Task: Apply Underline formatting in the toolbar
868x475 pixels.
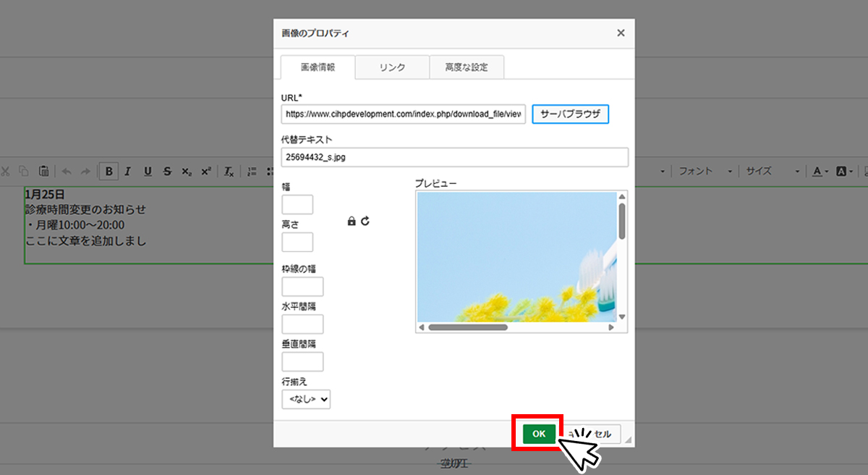Action: coord(148,172)
